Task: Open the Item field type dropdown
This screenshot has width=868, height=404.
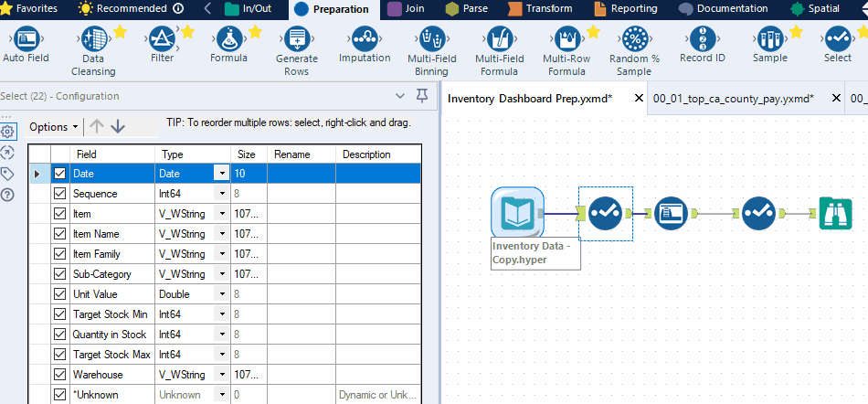Action: click(222, 214)
